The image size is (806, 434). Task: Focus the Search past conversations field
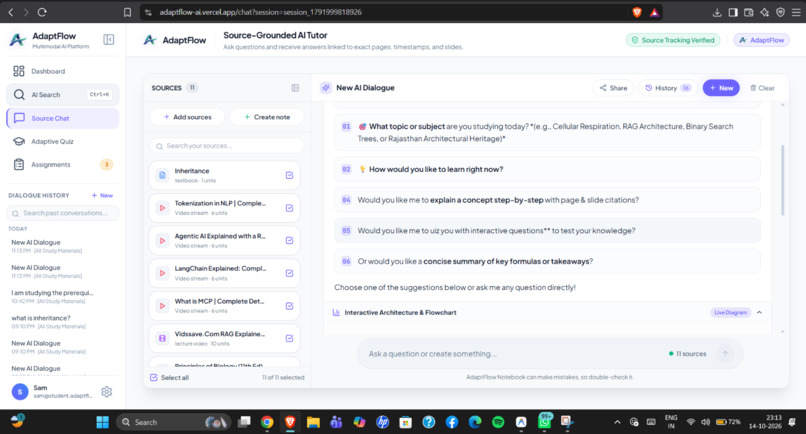[x=63, y=213]
